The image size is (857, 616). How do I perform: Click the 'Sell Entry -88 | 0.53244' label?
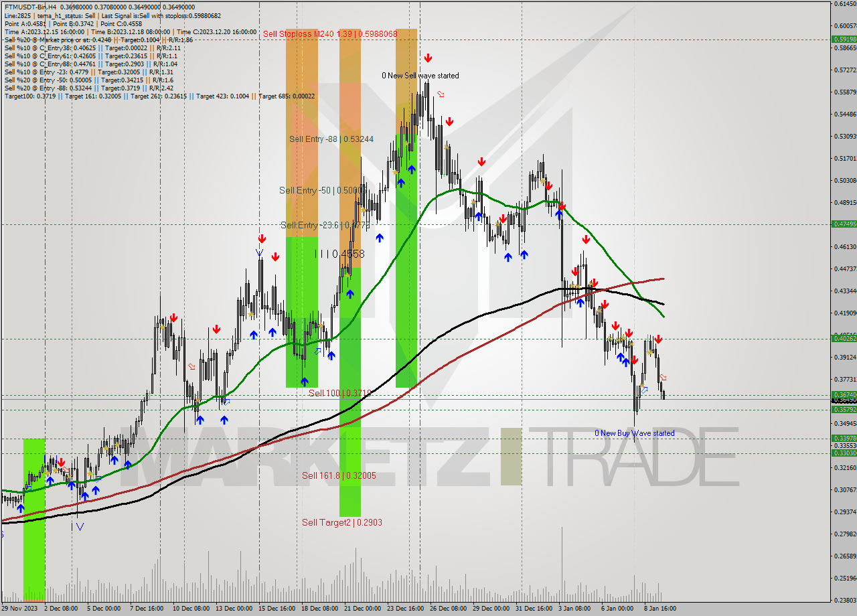point(331,139)
